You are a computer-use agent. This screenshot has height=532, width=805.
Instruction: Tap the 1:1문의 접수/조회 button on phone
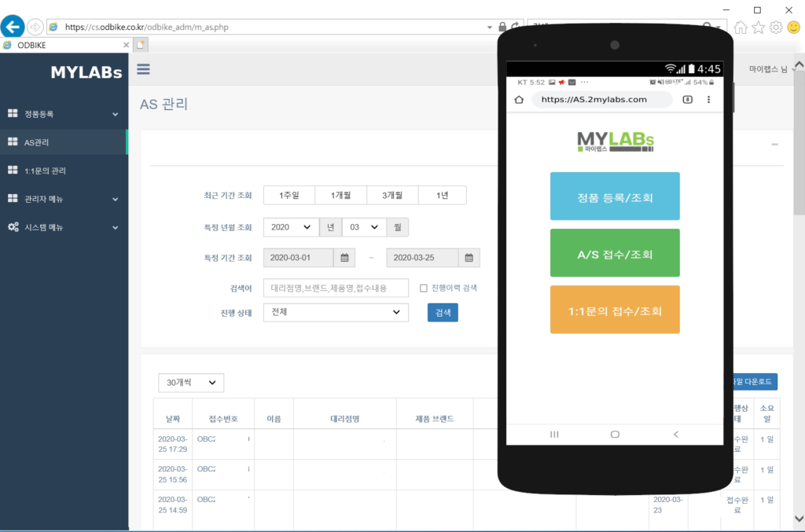[x=615, y=310]
